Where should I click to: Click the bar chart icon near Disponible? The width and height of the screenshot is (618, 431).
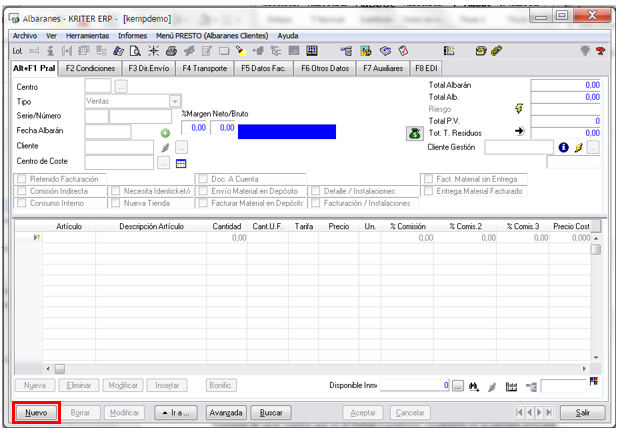[511, 387]
